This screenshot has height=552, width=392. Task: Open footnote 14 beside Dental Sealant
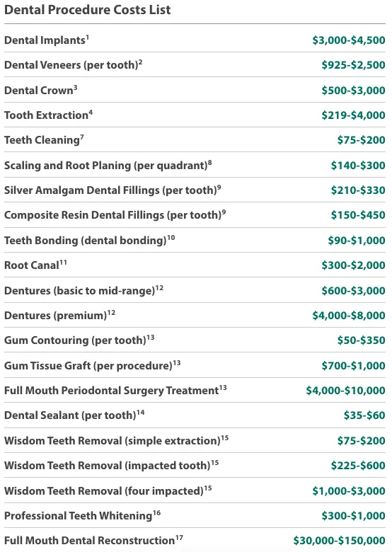click(140, 413)
